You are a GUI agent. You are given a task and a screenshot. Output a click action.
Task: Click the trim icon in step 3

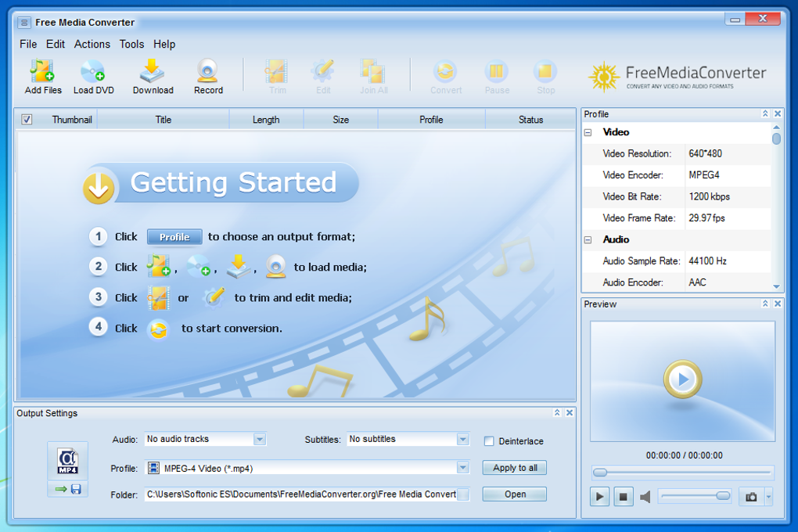[x=159, y=298]
